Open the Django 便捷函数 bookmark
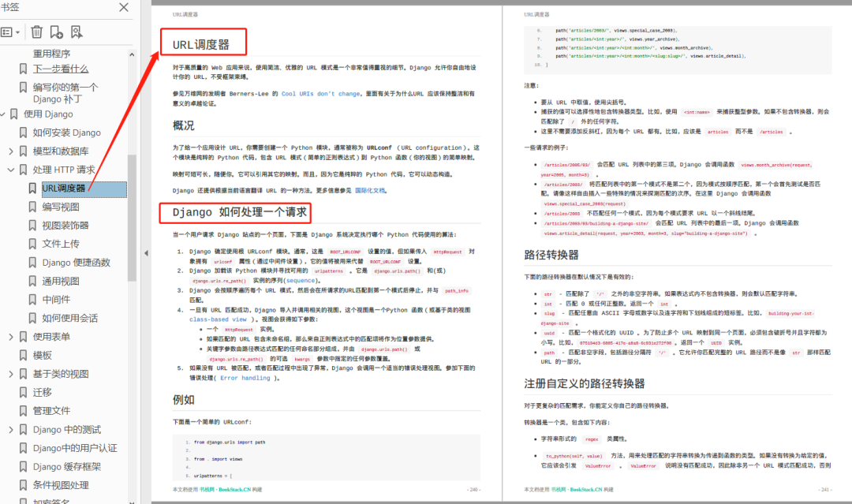Viewport: 852px width, 504px height. (x=76, y=263)
